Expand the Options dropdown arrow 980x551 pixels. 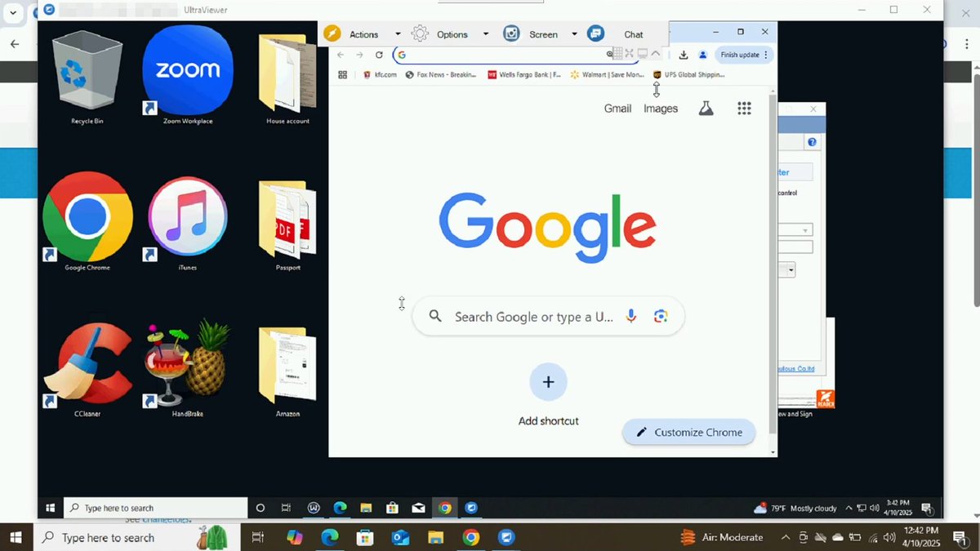coord(485,34)
